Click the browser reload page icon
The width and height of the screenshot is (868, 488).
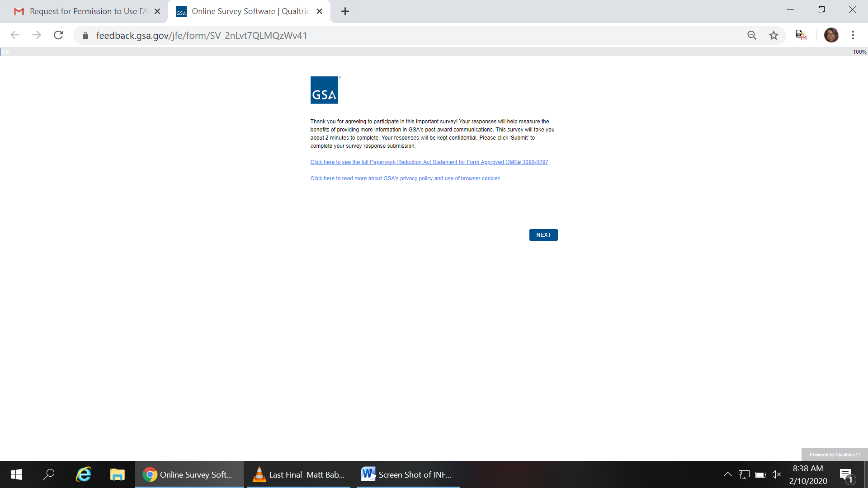[58, 35]
